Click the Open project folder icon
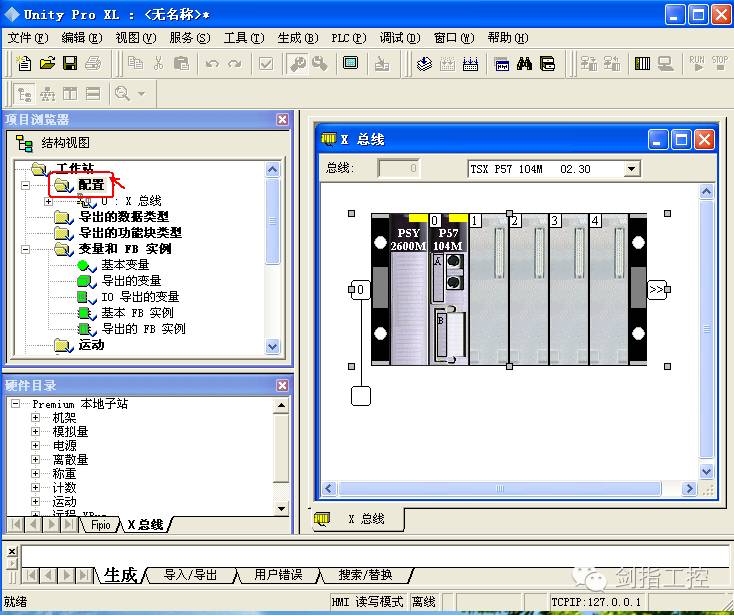Viewport: 734px width, 615px height. coord(47,63)
